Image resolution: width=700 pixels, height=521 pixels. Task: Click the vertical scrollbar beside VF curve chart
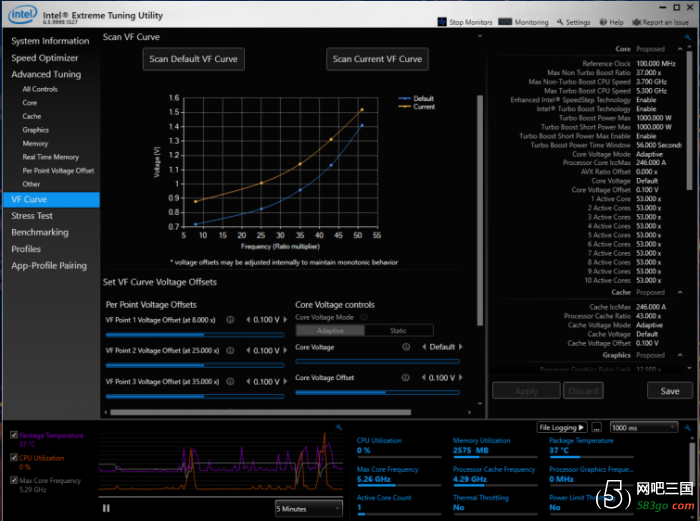[x=480, y=210]
